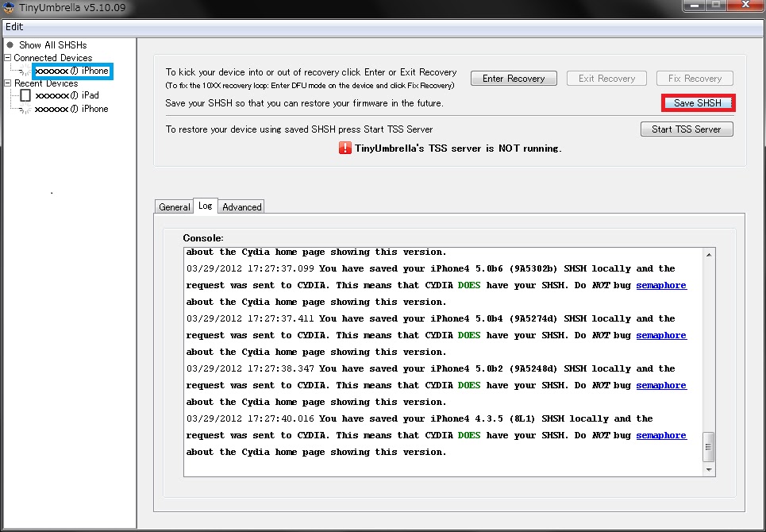The image size is (766, 532).
Task: Select the iPhone under Recent Devices
Action: (x=71, y=109)
